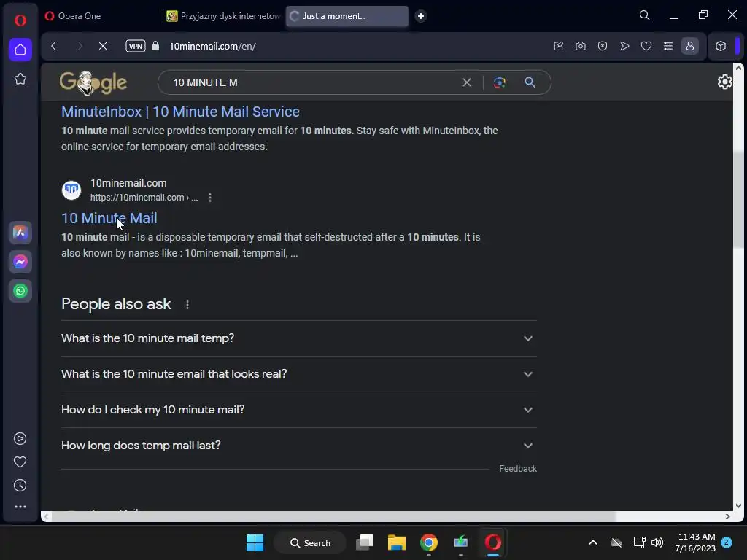Screen dimensions: 747x560
Task: Click the address bar URL 10minemail.com/en/
Action: [x=212, y=46]
